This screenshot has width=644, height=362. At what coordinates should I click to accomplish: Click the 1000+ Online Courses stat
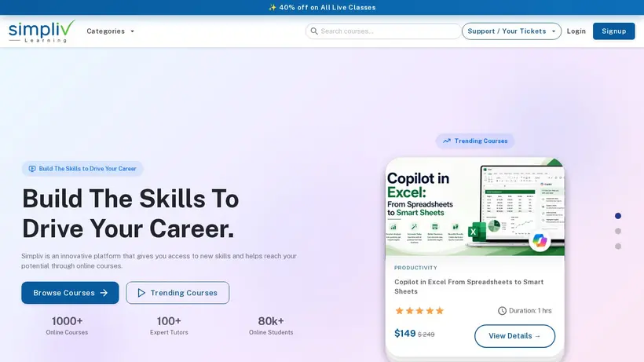pos(67,325)
